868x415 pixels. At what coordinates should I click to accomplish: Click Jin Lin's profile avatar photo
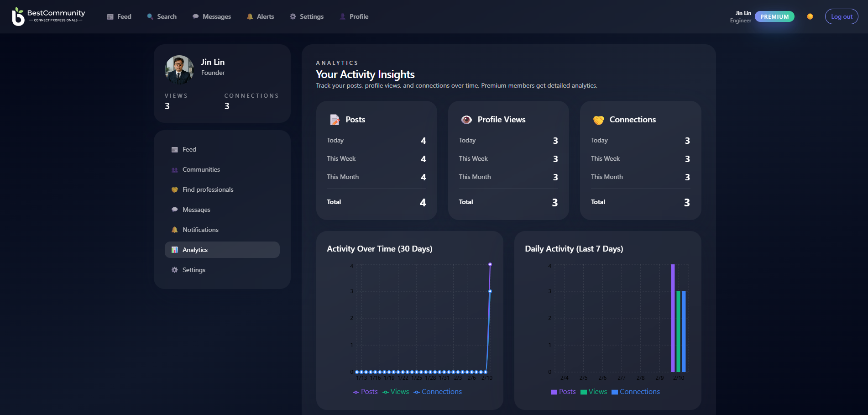click(x=178, y=69)
